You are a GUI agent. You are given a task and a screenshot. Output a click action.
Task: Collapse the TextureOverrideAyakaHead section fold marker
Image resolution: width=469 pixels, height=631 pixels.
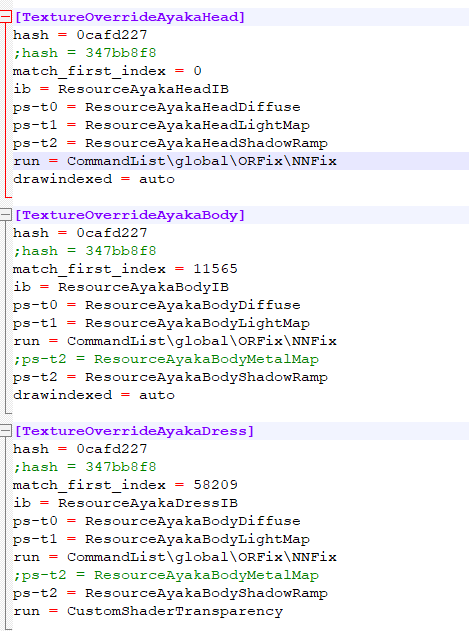(5, 17)
